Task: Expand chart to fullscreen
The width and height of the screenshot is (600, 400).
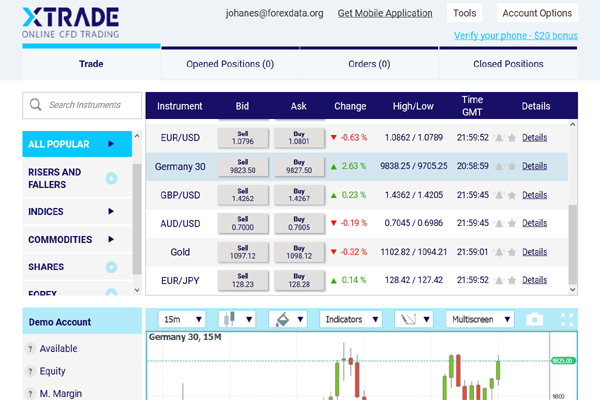Action: (567, 320)
